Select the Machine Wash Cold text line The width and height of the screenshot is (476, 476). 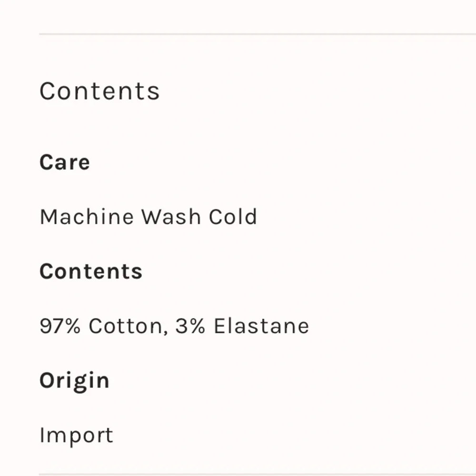(x=148, y=217)
